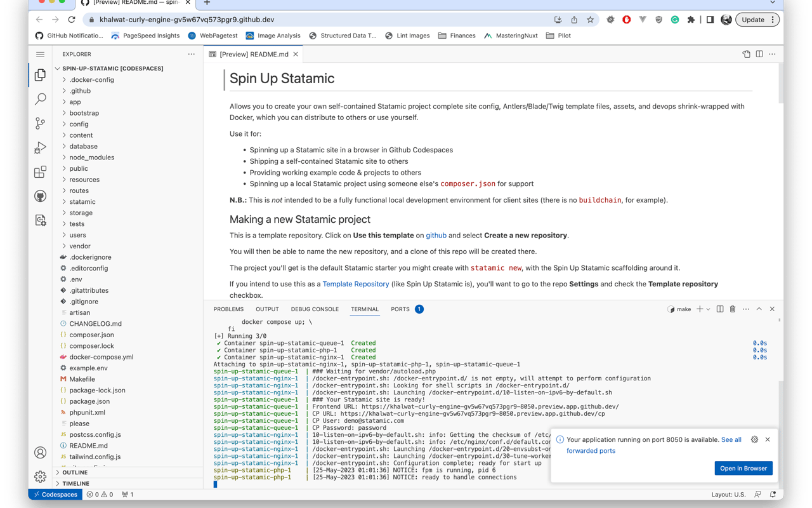Open docker-compose.yml file
Screen dimensions: 812x508
click(x=101, y=358)
